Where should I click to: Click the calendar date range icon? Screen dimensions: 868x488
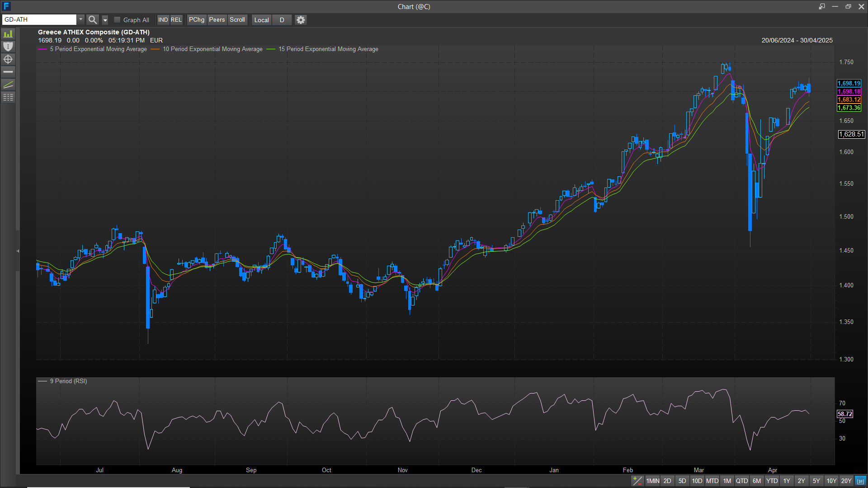click(x=860, y=481)
